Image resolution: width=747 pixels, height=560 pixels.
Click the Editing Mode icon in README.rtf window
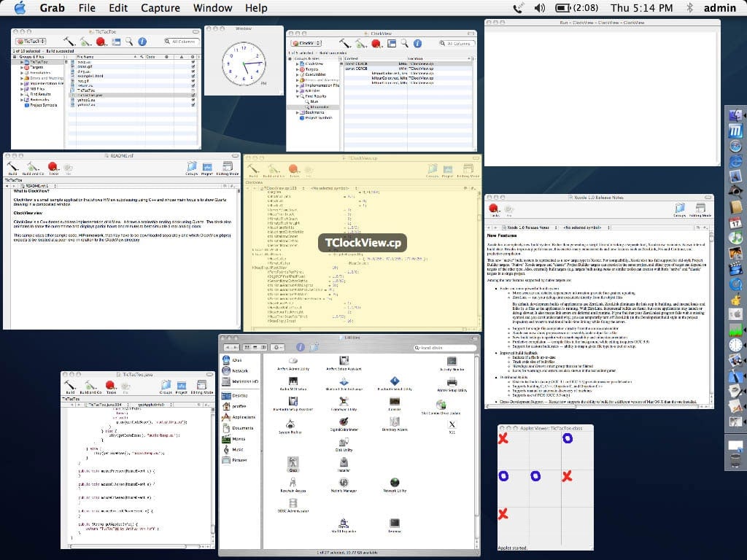click(228, 167)
